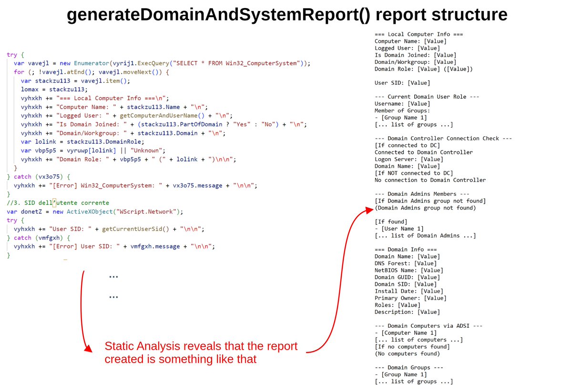Click the line "[If found]"
The image size is (572, 392).
[x=391, y=221]
